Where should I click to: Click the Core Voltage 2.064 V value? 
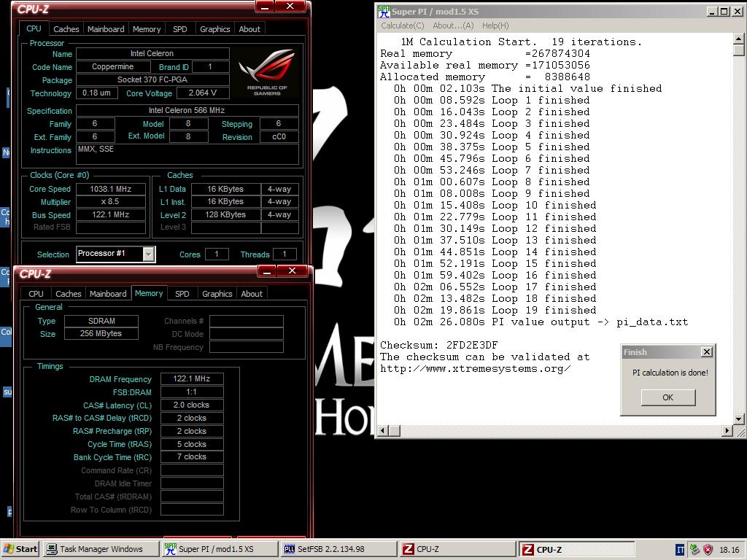[x=203, y=93]
